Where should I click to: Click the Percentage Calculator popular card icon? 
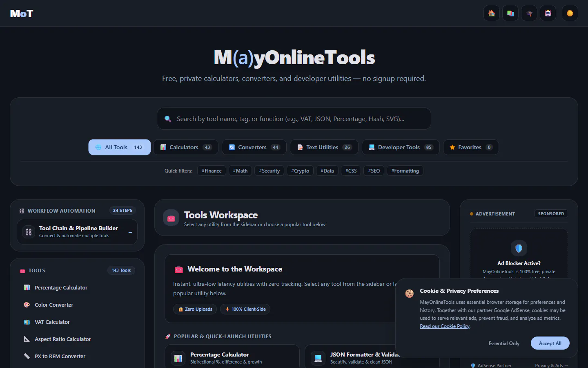click(x=178, y=358)
